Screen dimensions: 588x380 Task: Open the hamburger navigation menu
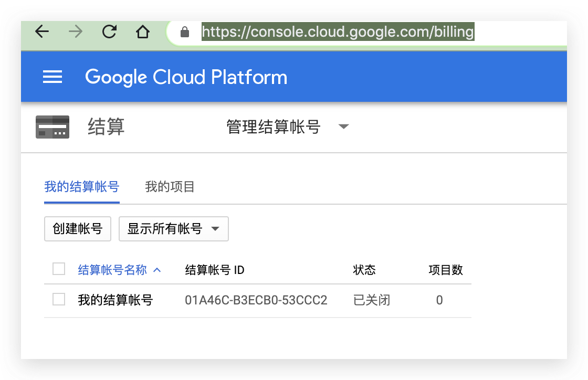(x=52, y=77)
